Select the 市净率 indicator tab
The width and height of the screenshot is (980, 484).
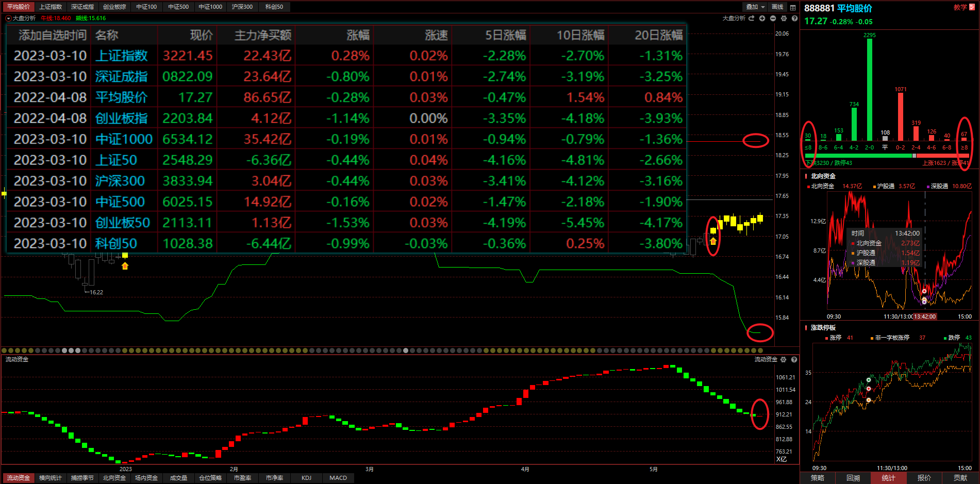pos(274,478)
